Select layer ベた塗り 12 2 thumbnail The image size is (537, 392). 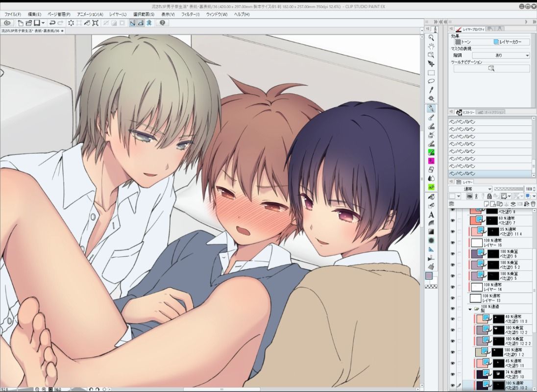click(482, 330)
